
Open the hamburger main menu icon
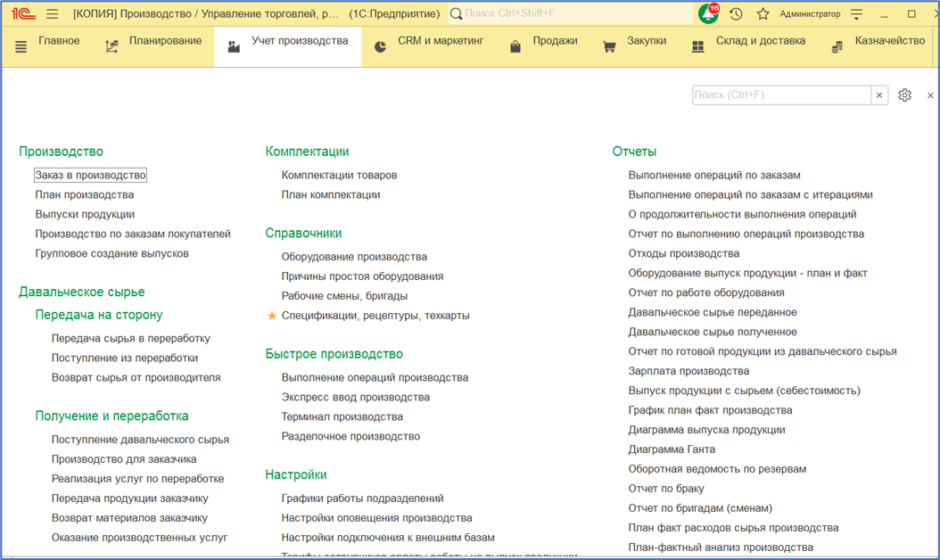[52, 14]
